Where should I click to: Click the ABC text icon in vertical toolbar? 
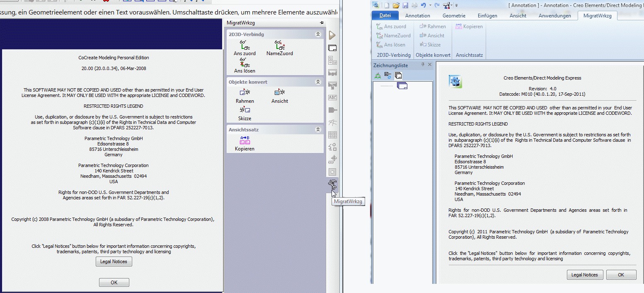332,98
